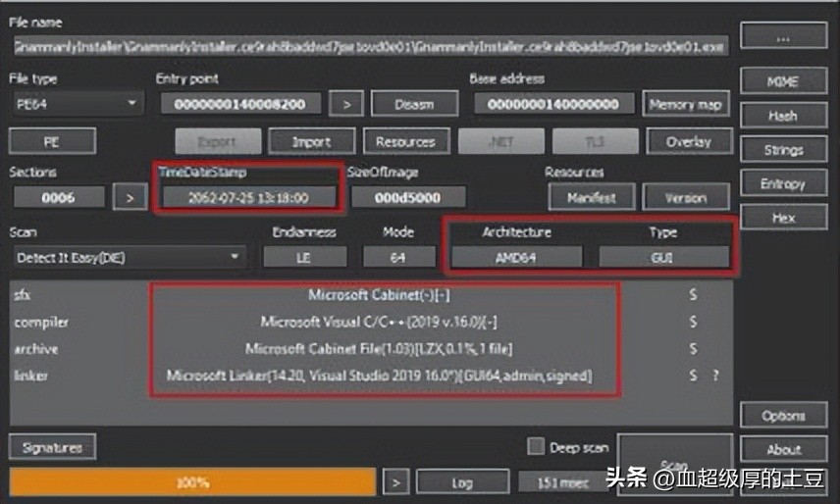Click the Type GUI field
Image resolution: width=840 pixels, height=504 pixels.
pos(663,257)
